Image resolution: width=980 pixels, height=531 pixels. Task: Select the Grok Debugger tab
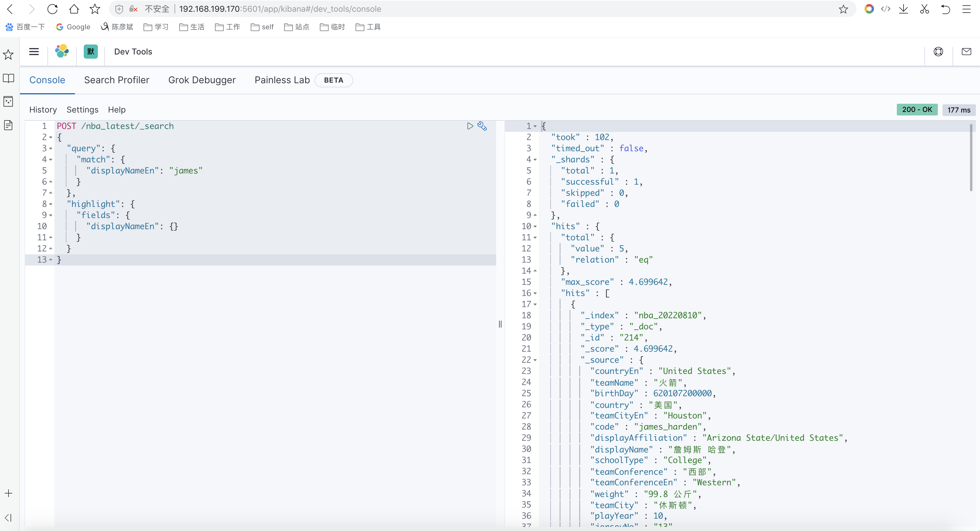[x=202, y=80]
